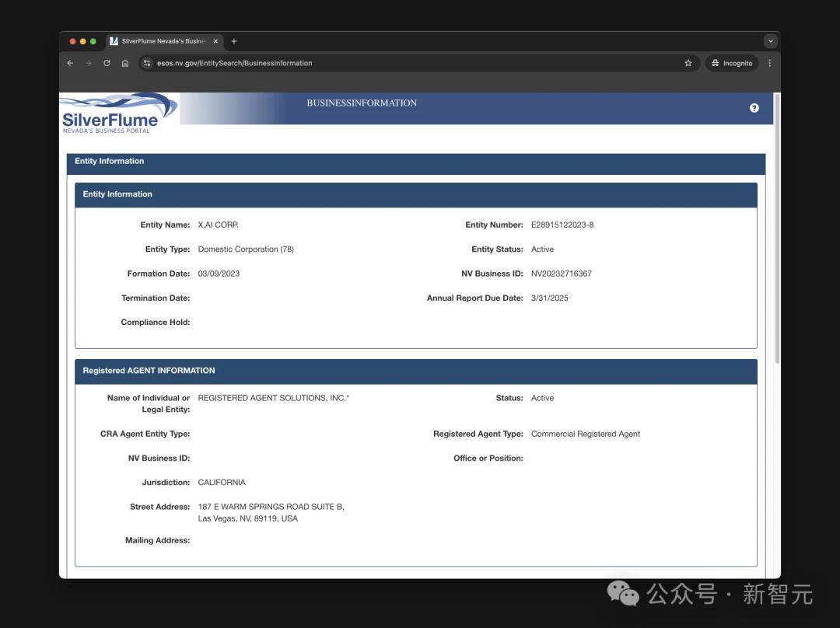View site information icon in address bar
This screenshot has height=628, width=840.
tap(147, 63)
